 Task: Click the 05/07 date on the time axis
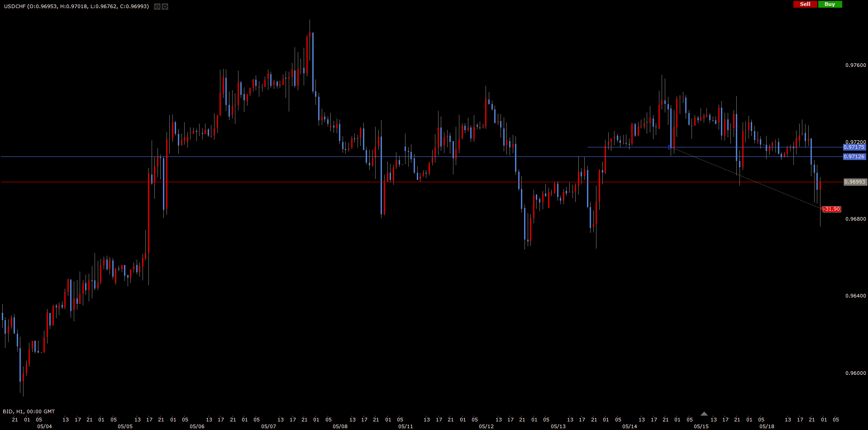[268, 426]
